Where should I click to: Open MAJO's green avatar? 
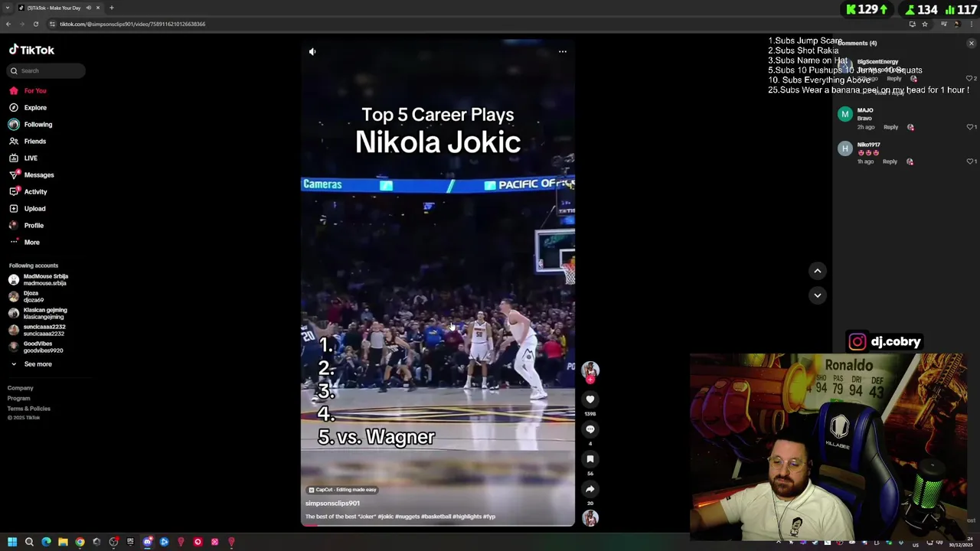845,114
